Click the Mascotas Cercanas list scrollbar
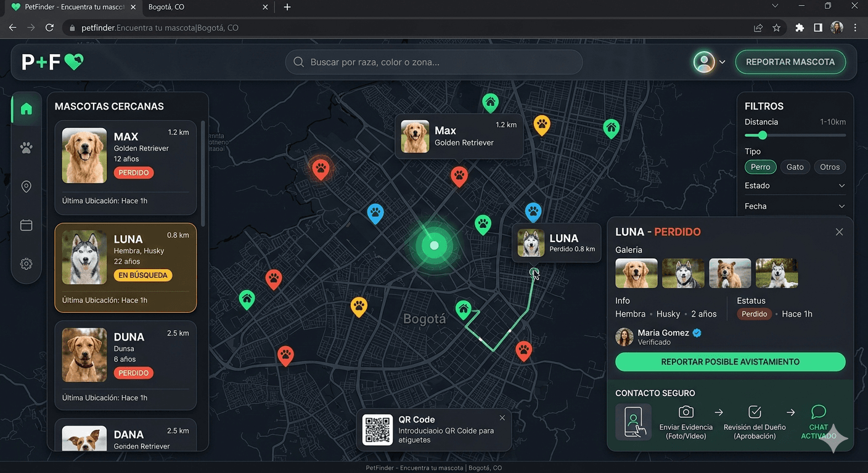Image resolution: width=868 pixels, height=473 pixels. [x=203, y=172]
